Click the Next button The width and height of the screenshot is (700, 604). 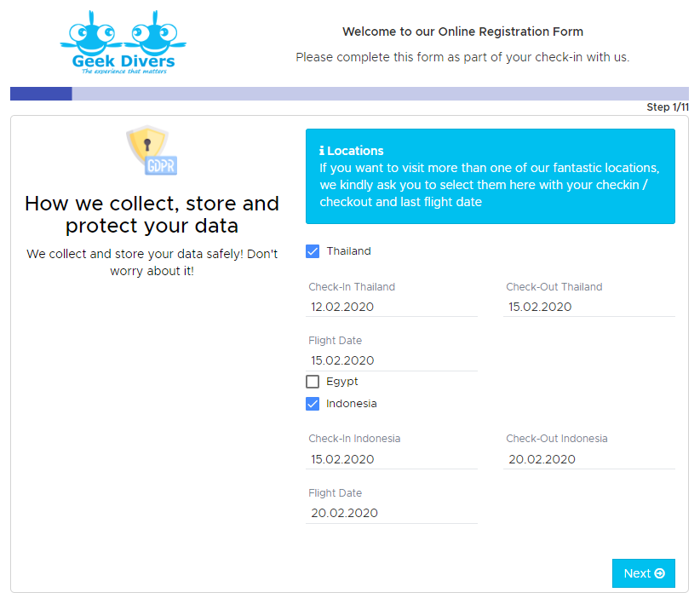tap(643, 573)
